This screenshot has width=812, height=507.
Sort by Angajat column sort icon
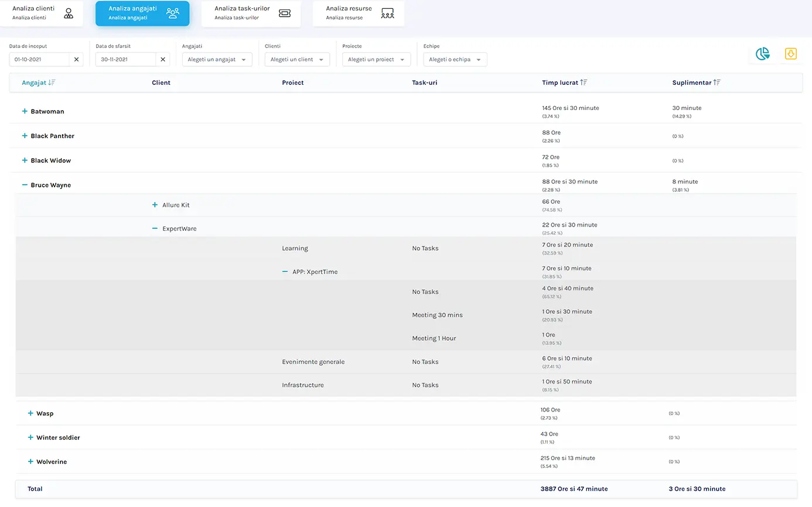click(x=52, y=83)
